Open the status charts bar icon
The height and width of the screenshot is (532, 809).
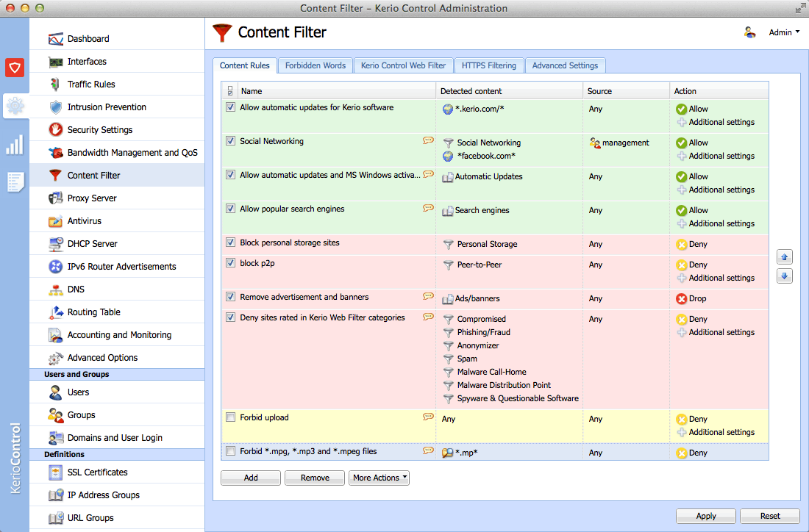point(15,145)
